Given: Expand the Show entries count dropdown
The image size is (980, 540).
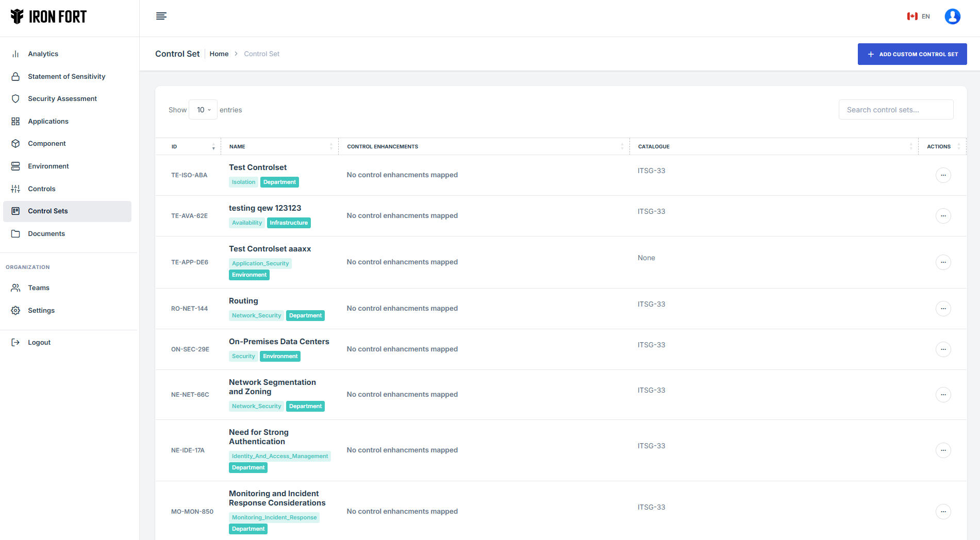Looking at the screenshot, I should click(x=203, y=110).
